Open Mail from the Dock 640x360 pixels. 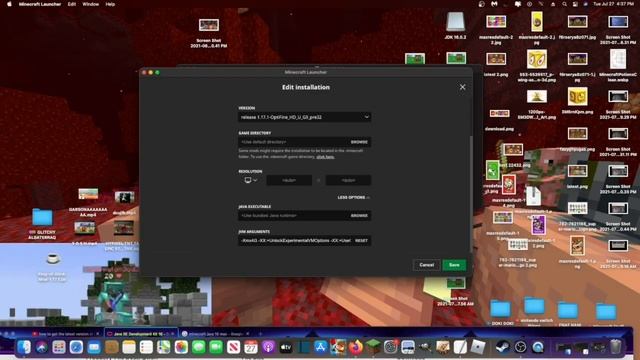pyautogui.click(x=94, y=347)
